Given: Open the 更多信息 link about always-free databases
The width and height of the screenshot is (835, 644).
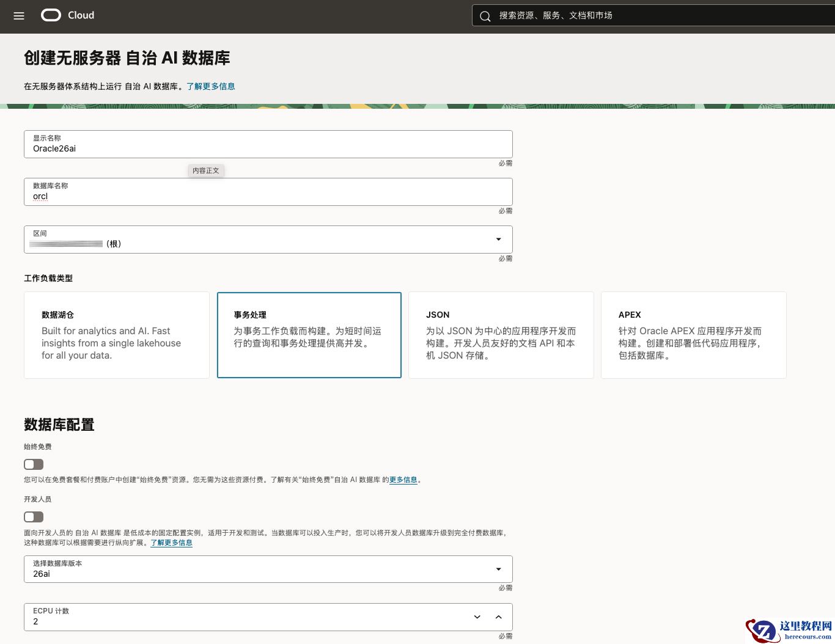Looking at the screenshot, I should click(403, 480).
